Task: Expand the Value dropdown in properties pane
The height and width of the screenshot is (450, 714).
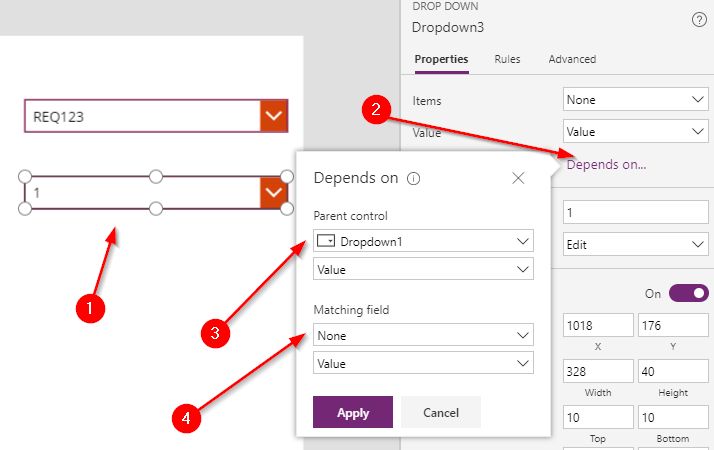Action: (x=636, y=132)
